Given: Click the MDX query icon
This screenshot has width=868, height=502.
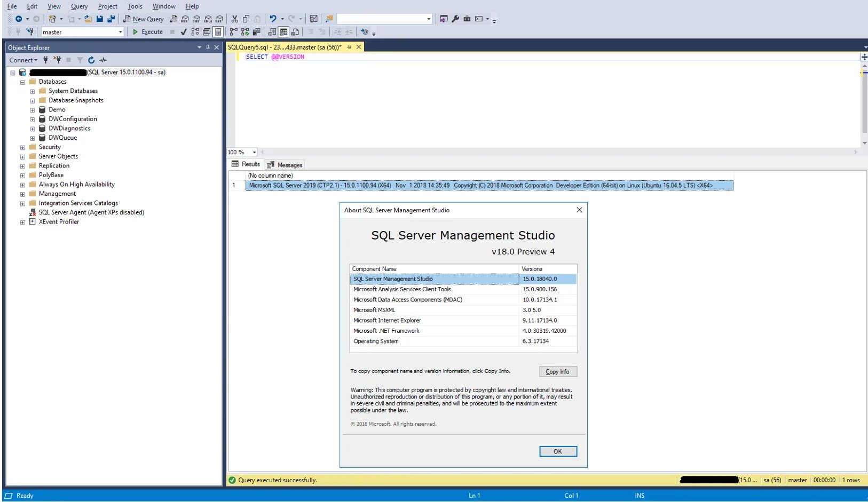Looking at the screenshot, I should (x=185, y=19).
